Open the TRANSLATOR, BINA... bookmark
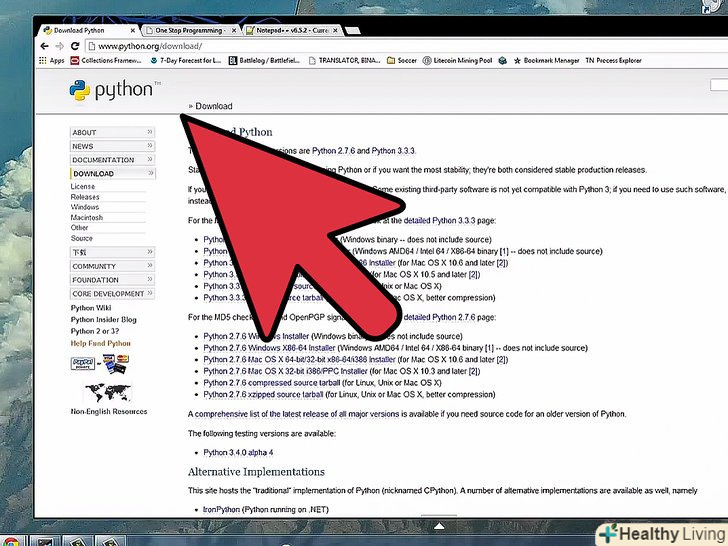This screenshot has height=546, width=728. (344, 60)
